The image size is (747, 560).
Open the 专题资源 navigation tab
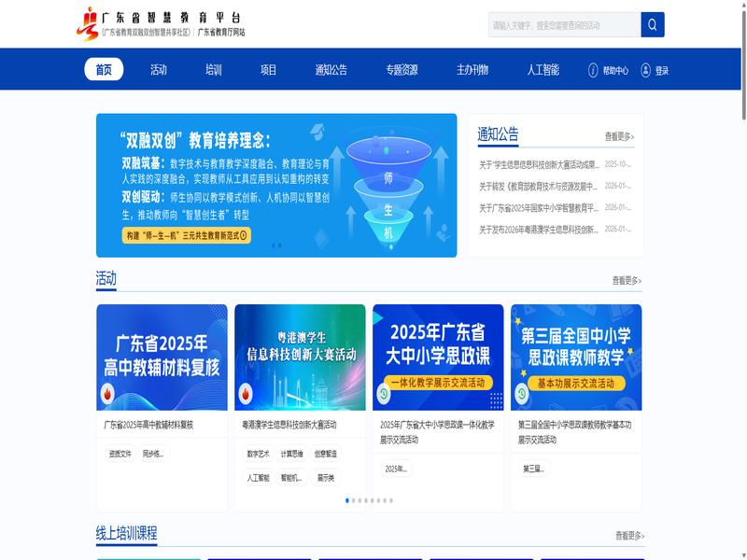point(402,70)
